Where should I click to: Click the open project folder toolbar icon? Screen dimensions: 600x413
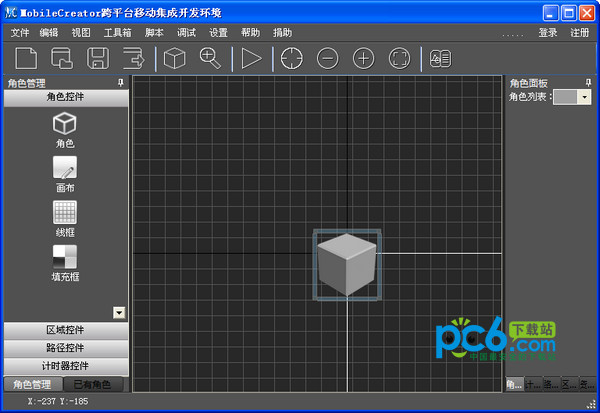click(x=62, y=59)
